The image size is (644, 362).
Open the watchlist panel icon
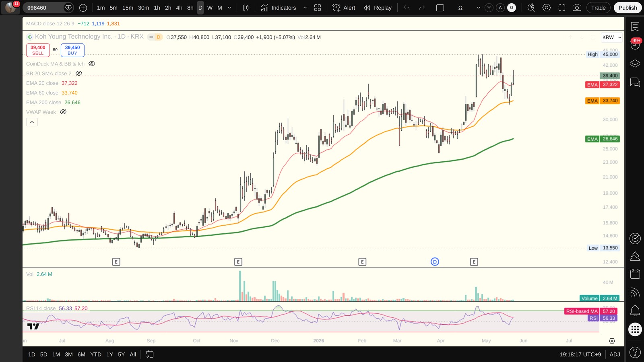pyautogui.click(x=635, y=27)
